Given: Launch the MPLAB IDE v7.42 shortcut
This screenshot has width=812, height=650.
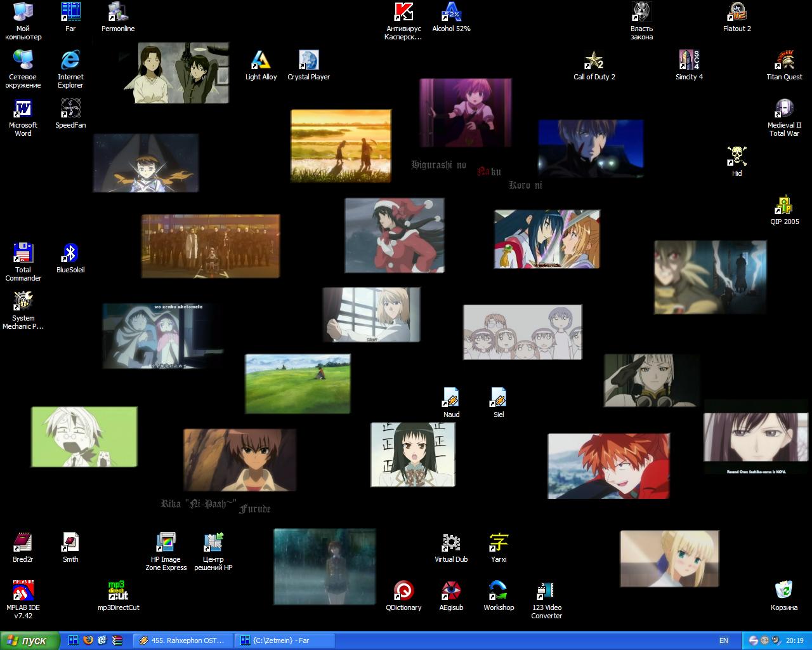Looking at the screenshot, I should click(23, 592).
